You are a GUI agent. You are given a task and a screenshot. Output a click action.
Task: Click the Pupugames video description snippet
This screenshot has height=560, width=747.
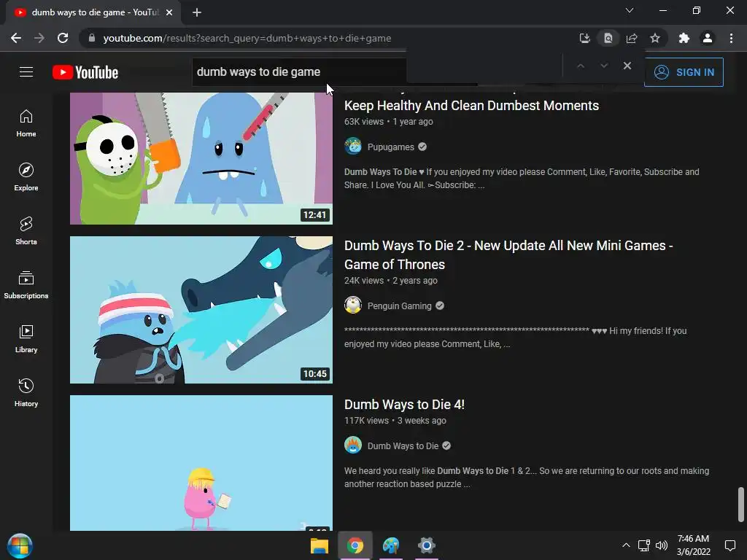point(522,179)
